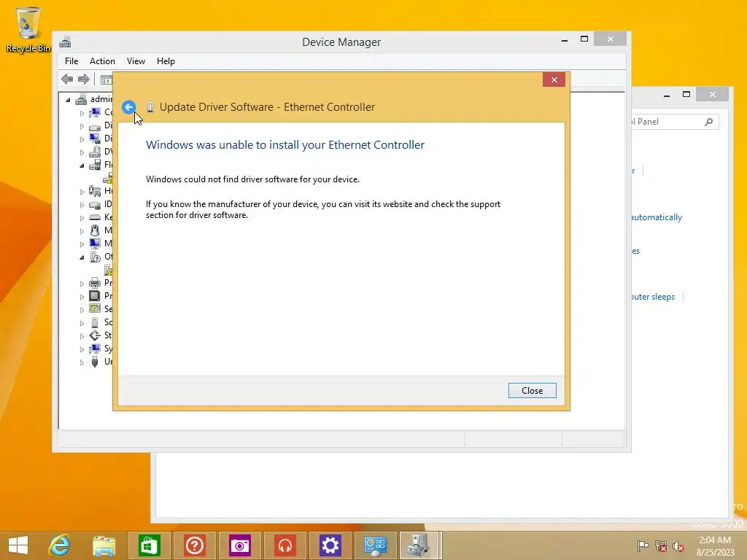
Task: Select the Other devices question-mark icon
Action: [x=95, y=257]
